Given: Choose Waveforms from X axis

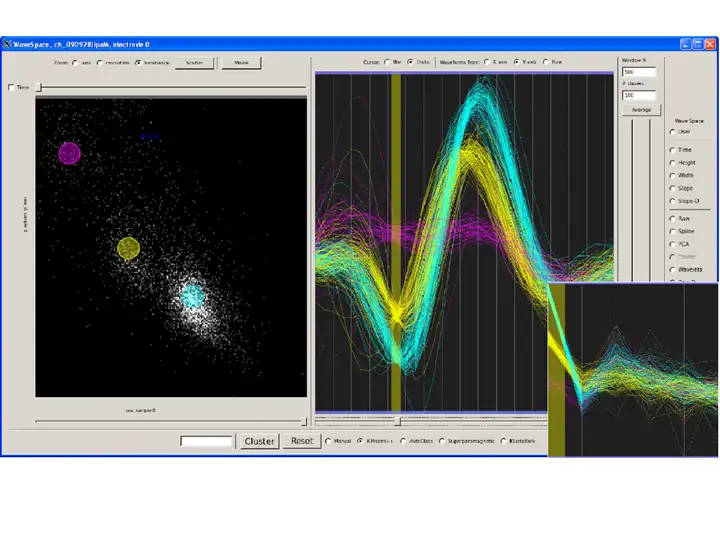Looking at the screenshot, I should click(487, 62).
